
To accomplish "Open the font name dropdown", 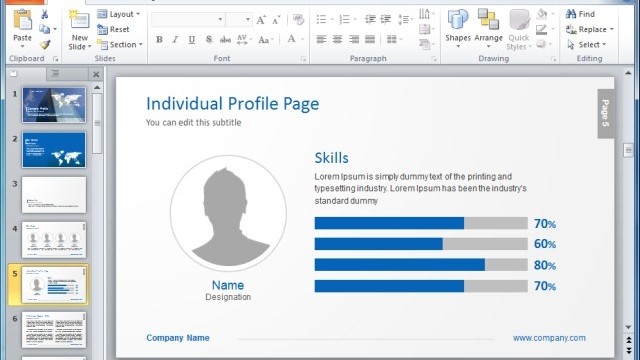I will click(220, 20).
